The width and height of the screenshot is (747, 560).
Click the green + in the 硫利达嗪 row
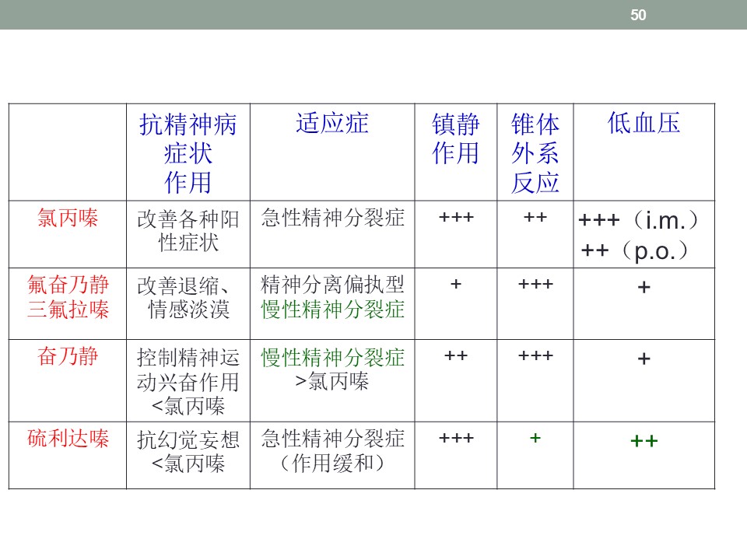(x=535, y=438)
